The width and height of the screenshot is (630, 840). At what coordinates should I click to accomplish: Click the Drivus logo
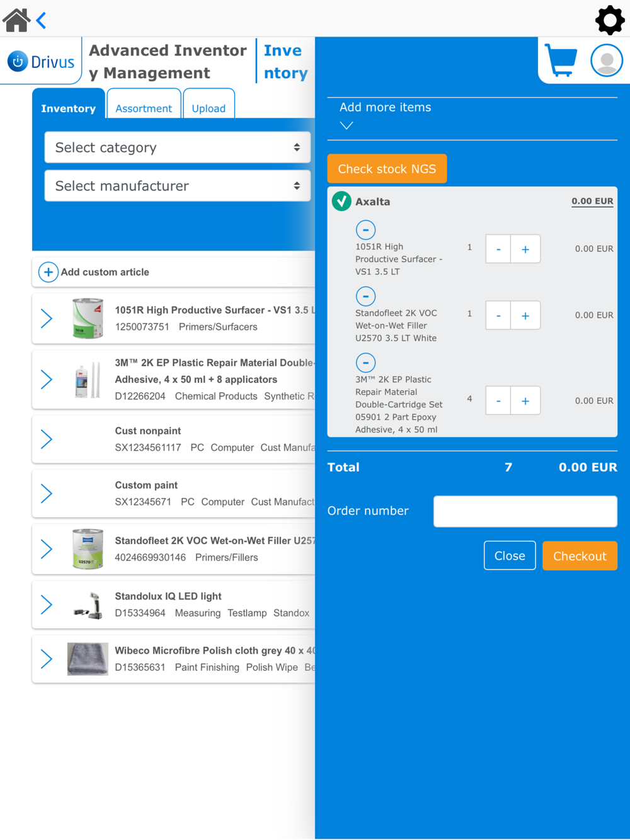41,62
